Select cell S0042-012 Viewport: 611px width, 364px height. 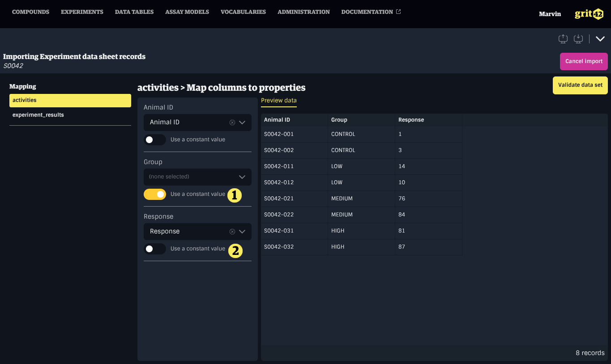tap(295, 182)
